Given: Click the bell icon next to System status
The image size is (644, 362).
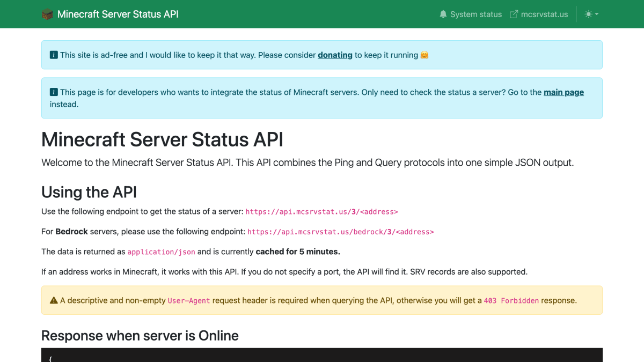Looking at the screenshot, I should click(443, 14).
